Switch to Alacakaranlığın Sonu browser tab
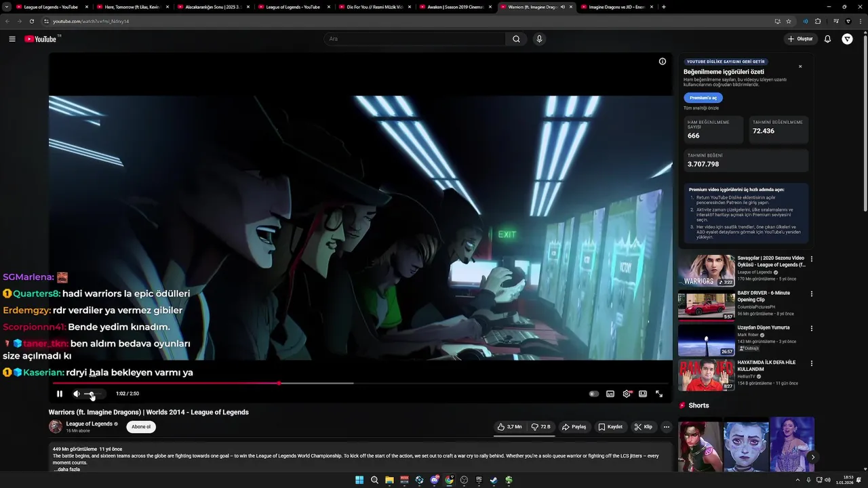Viewport: 868px width, 488px height. pos(213,7)
